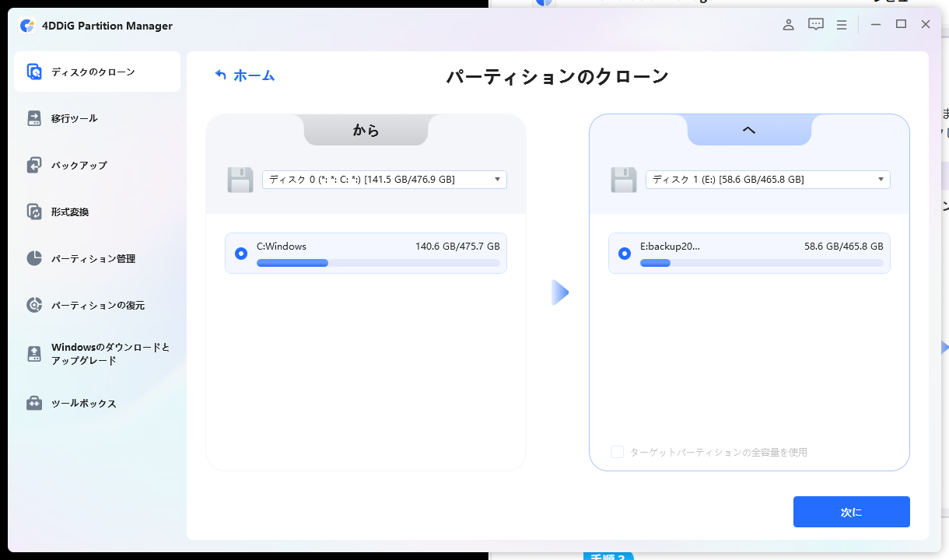This screenshot has height=560, width=949.
Task: Click the ディスクのクローン sidebar icon
Action: 34,72
